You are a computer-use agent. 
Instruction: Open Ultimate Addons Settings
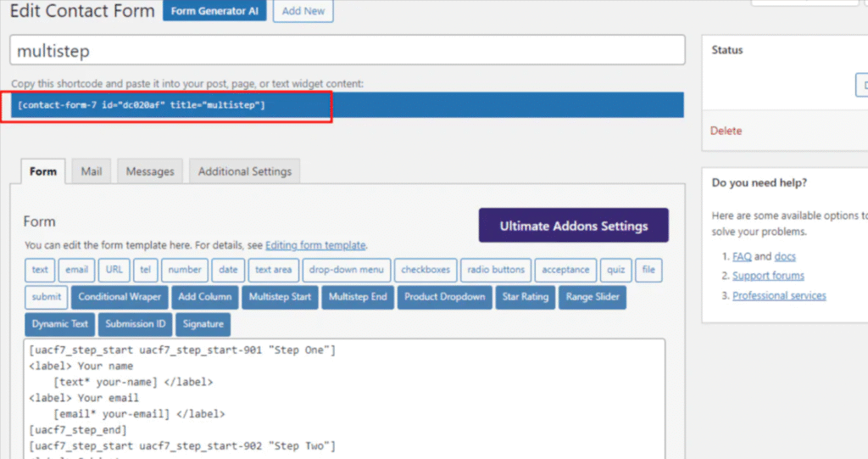(x=574, y=226)
